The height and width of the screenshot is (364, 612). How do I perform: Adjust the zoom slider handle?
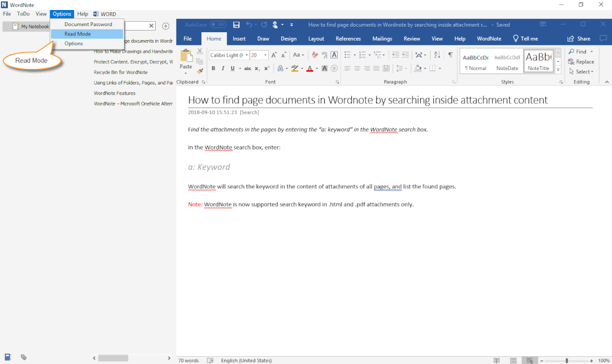tap(567, 361)
